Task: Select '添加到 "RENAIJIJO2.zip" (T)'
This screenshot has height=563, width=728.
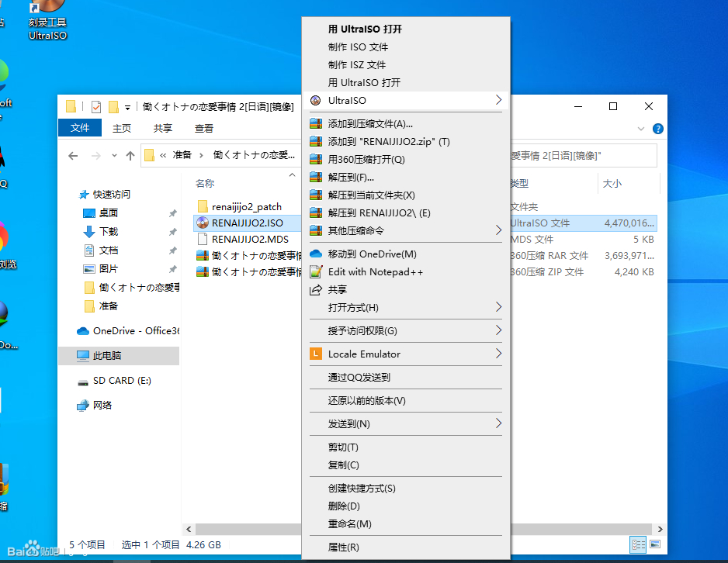Action: coord(406,141)
